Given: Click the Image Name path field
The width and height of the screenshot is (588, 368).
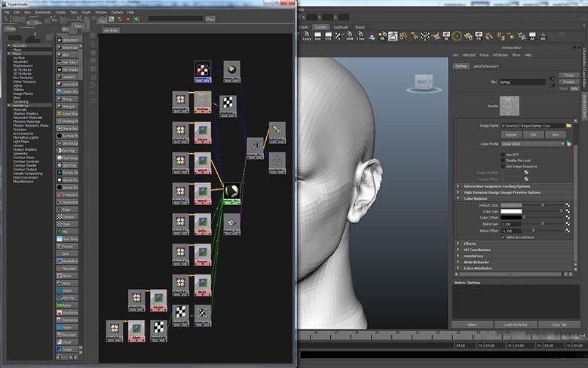Looking at the screenshot, I should [533, 126].
